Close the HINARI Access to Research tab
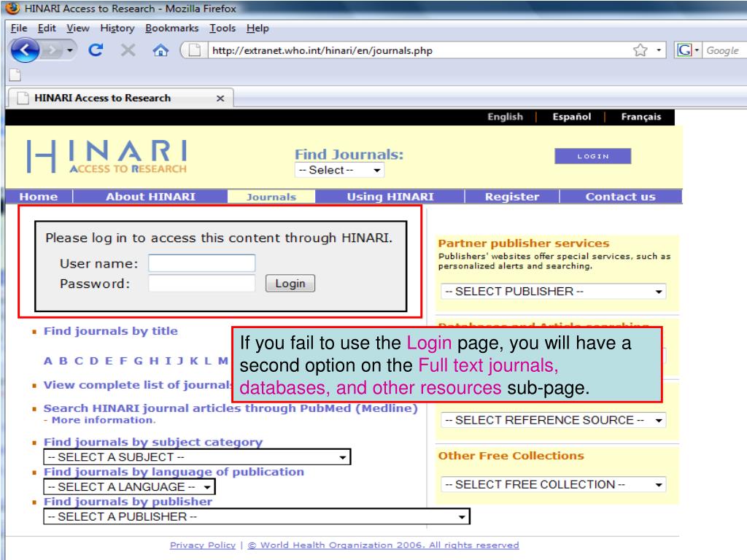747x560 pixels. (220, 98)
